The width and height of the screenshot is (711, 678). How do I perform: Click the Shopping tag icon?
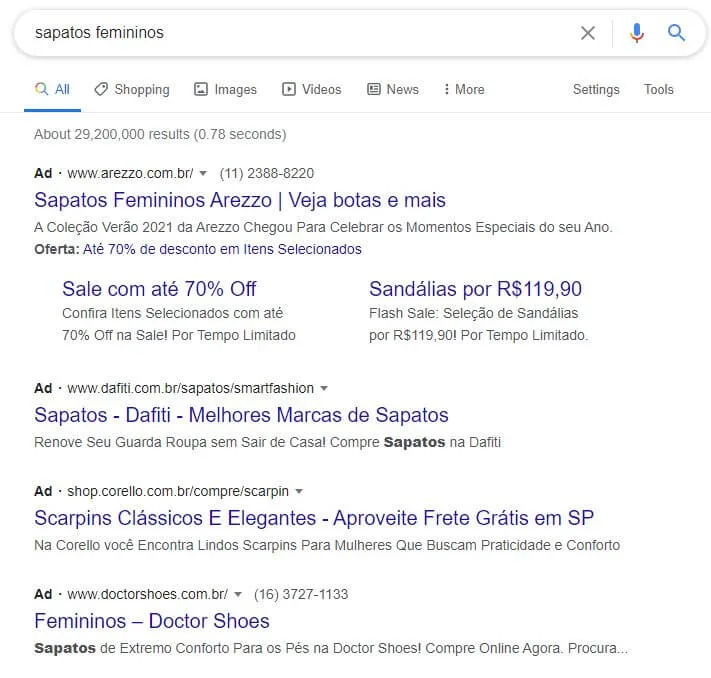click(101, 89)
